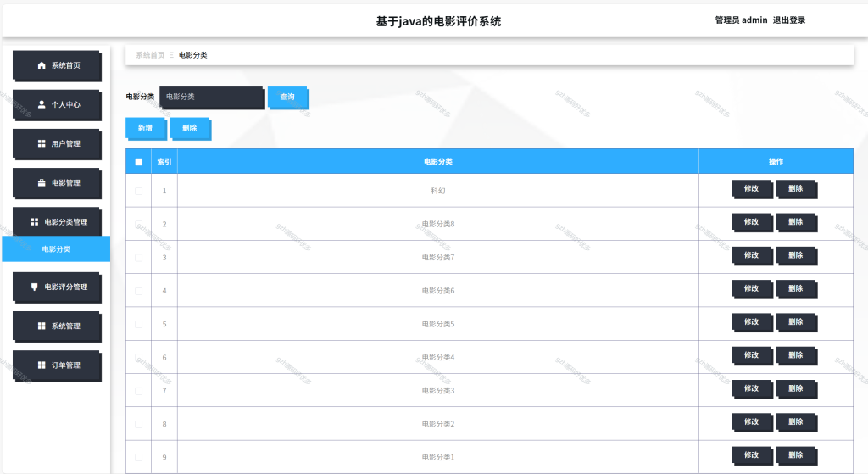Click the page title 基于java的电影评价系统

coord(438,21)
